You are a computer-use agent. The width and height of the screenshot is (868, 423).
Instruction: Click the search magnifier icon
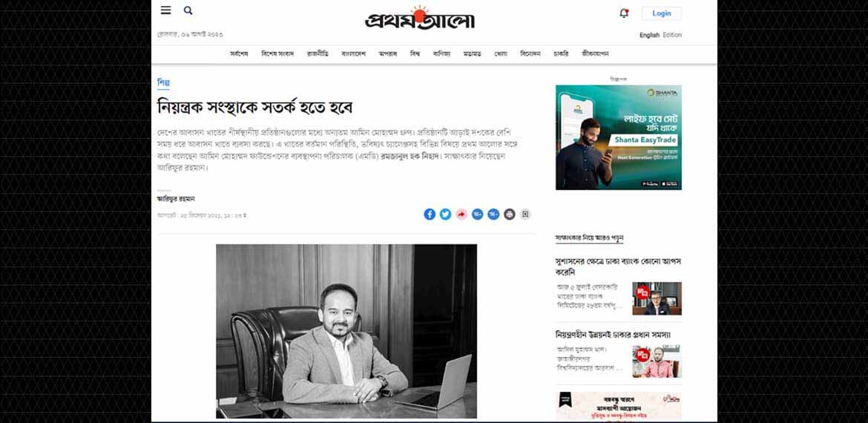pyautogui.click(x=188, y=10)
